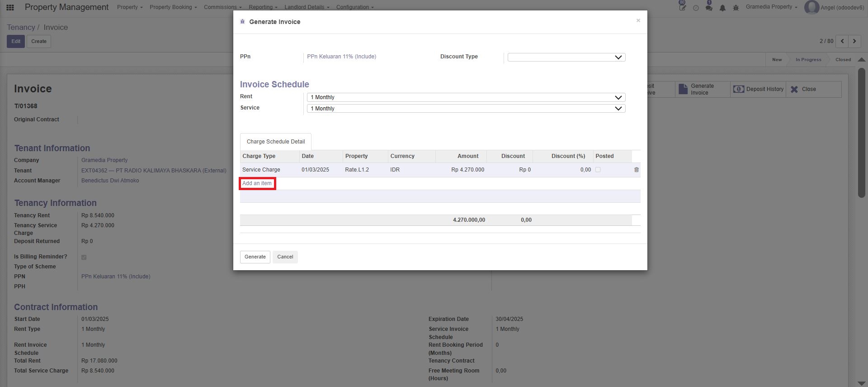
Task: Open the activities clock icon
Action: click(696, 8)
